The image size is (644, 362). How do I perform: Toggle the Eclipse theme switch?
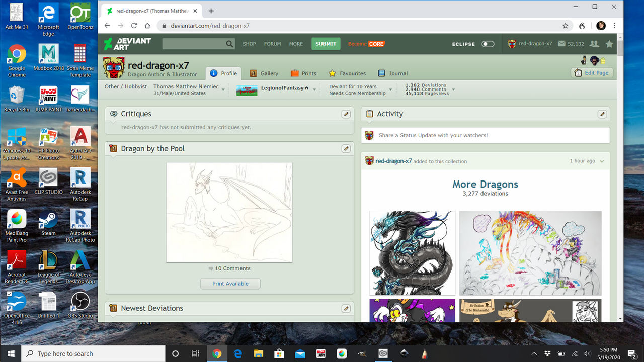click(488, 44)
